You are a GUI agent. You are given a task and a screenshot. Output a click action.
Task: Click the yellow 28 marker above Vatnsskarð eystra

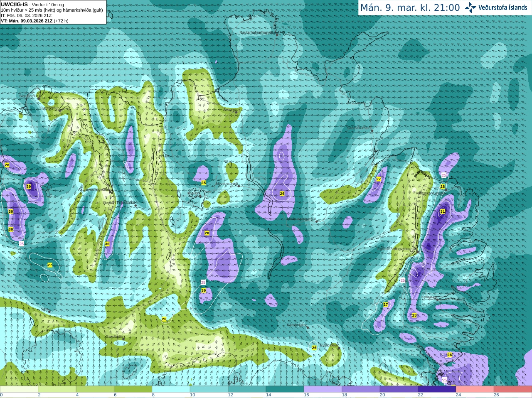click(x=443, y=187)
